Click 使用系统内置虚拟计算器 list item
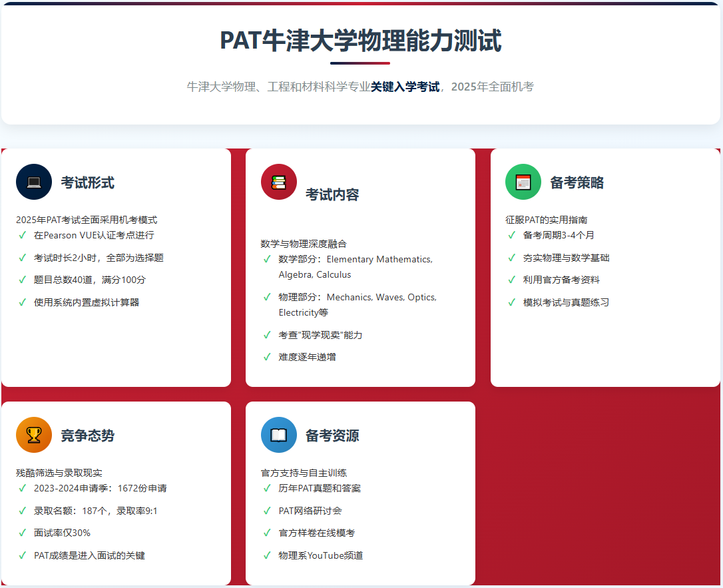Screen dimensions: 723x588 tap(87, 302)
